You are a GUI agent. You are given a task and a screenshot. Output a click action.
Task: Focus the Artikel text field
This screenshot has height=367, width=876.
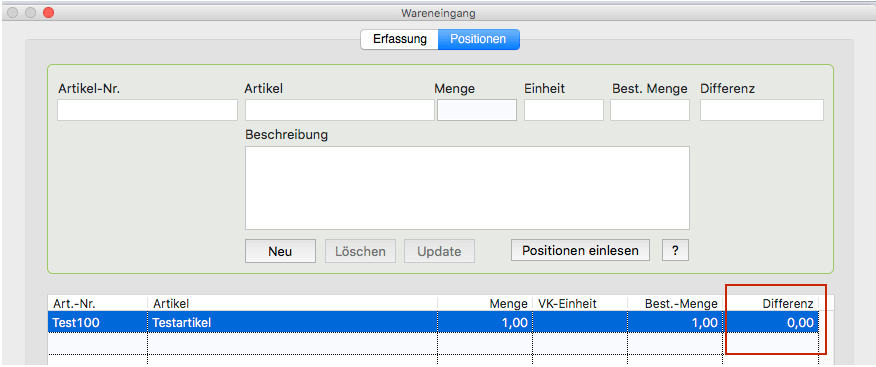(x=340, y=110)
